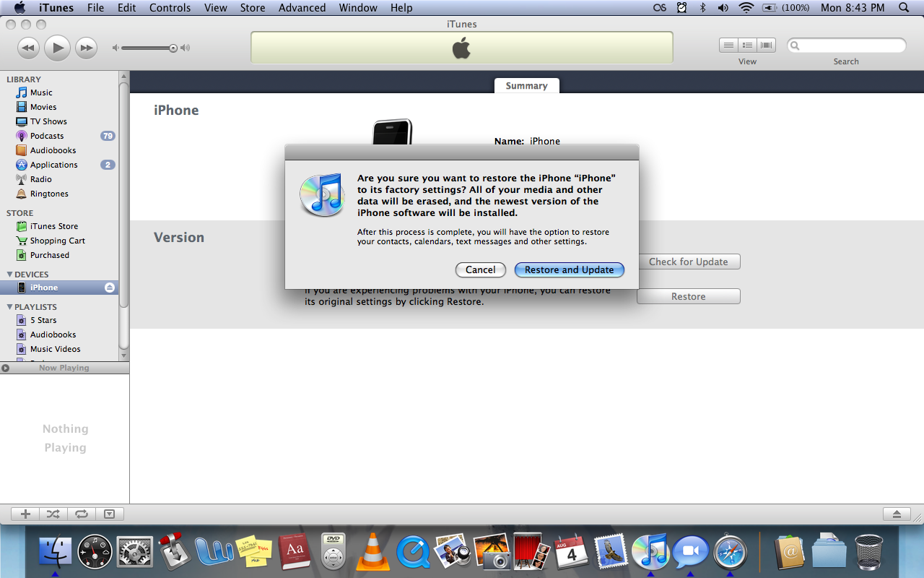The image size is (924, 578).
Task: Launch Safari from the Dock
Action: coord(730,553)
